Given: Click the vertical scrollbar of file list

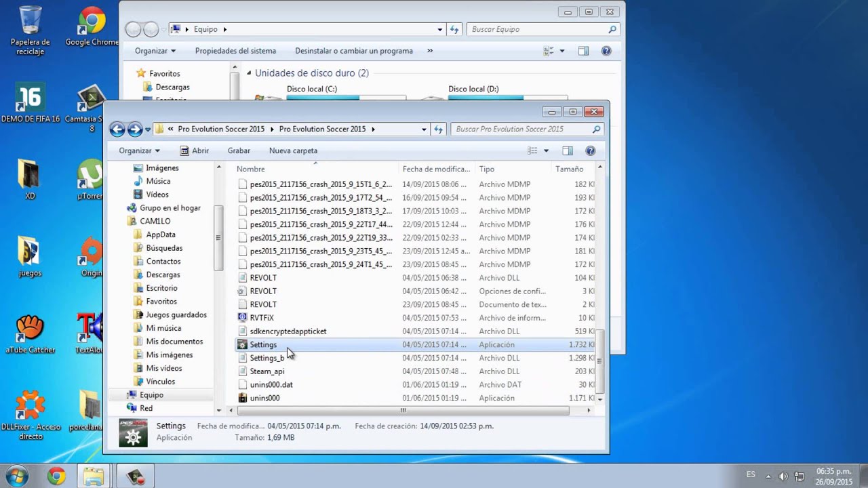Looking at the screenshot, I should (600, 361).
